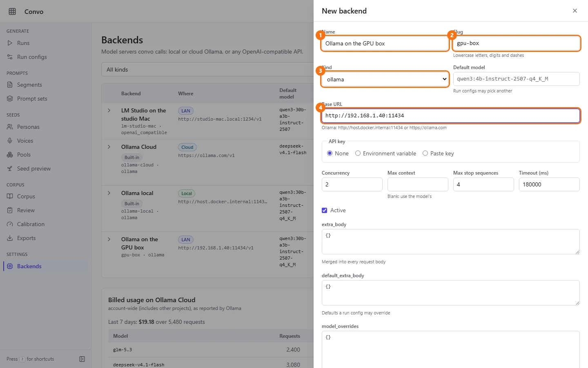Open Exports in the sidebar
The width and height of the screenshot is (588, 368).
click(45, 238)
